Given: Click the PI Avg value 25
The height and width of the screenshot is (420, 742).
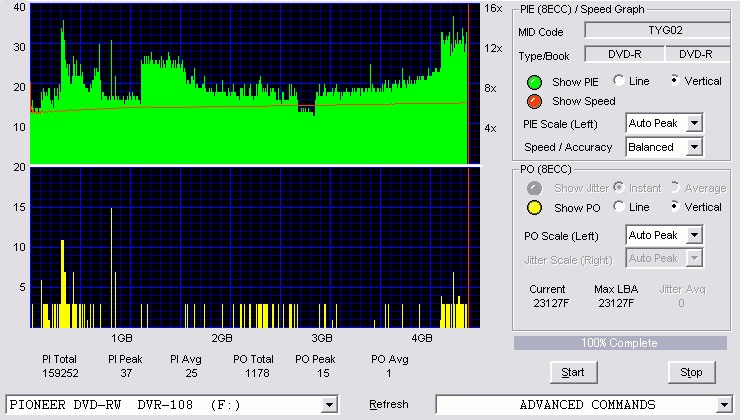Looking at the screenshot, I should [191, 373].
